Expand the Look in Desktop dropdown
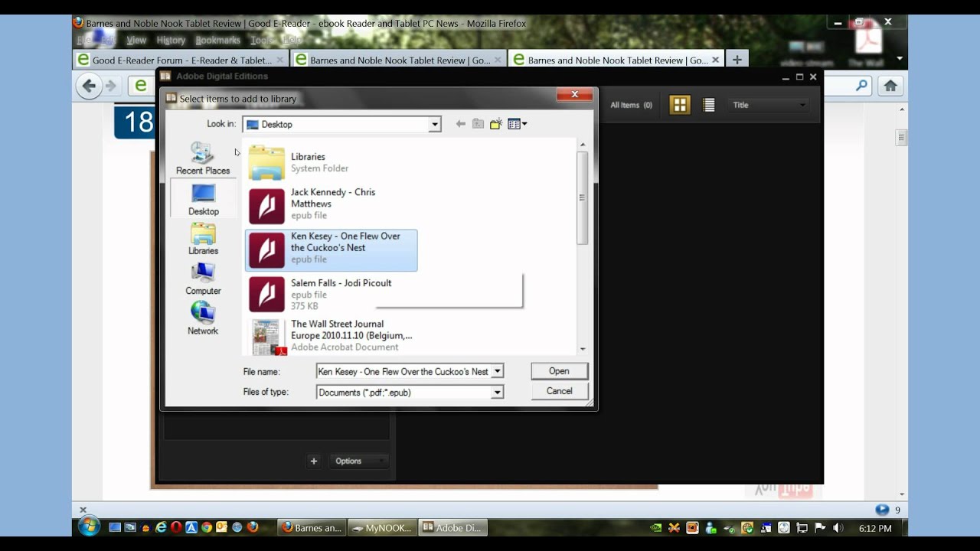Image resolution: width=980 pixels, height=551 pixels. (435, 124)
